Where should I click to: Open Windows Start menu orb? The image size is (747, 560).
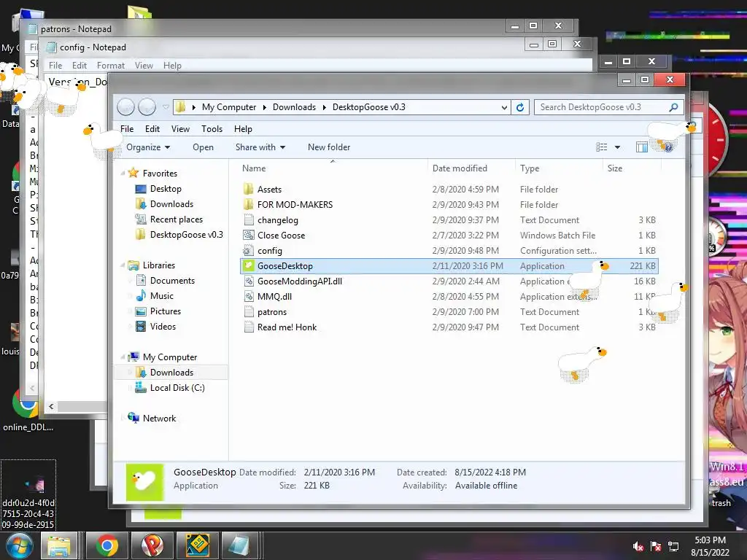click(x=19, y=545)
